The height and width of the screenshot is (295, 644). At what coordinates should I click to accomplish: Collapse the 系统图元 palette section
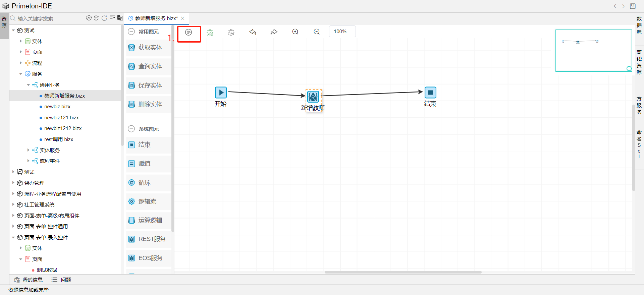(x=131, y=129)
